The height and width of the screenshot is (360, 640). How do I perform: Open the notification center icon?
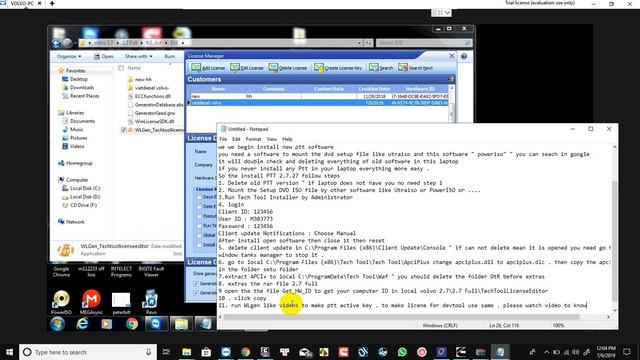pos(627,352)
